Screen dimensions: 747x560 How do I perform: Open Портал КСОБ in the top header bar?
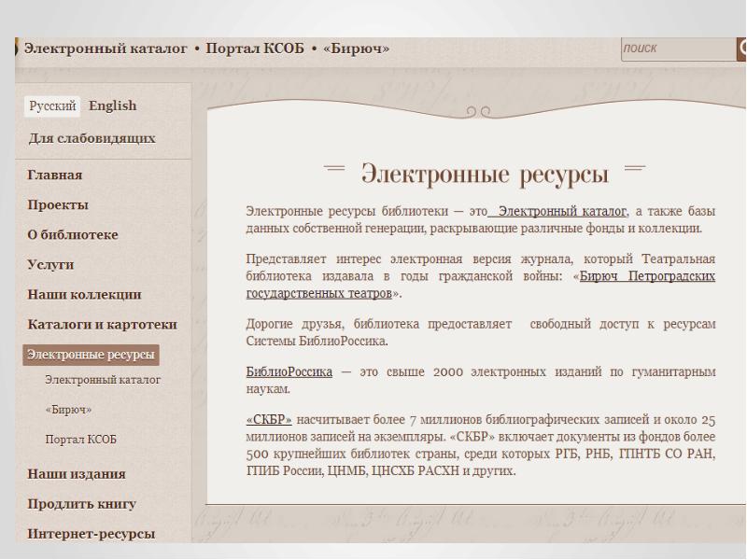(258, 49)
